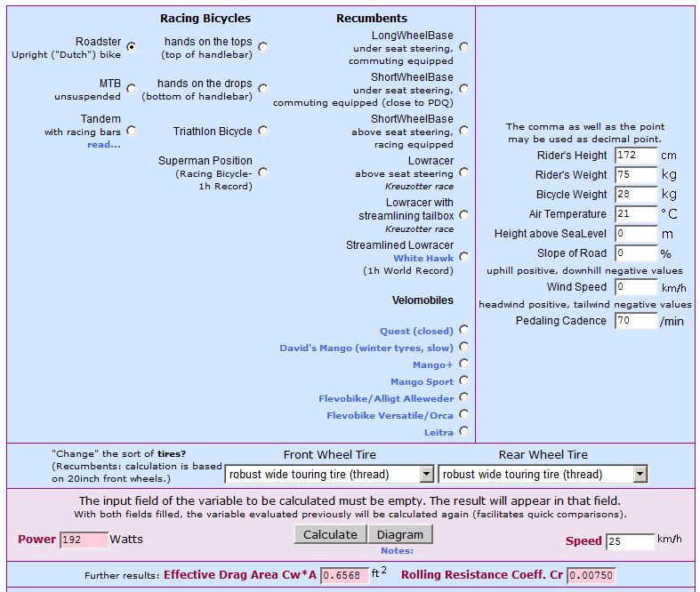Open the Notes: link below Diagram
This screenshot has height=592, width=700.
(x=397, y=551)
